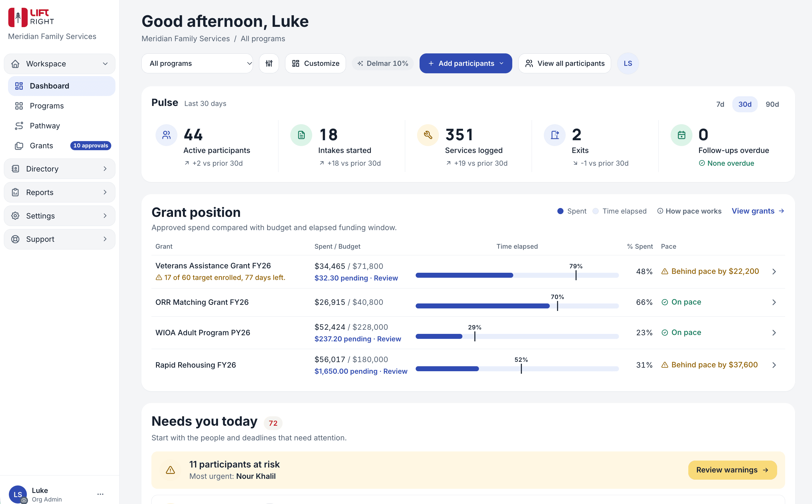The height and width of the screenshot is (504, 812).
Task: Click the ORR Matching Grant progress bar
Action: click(x=517, y=306)
